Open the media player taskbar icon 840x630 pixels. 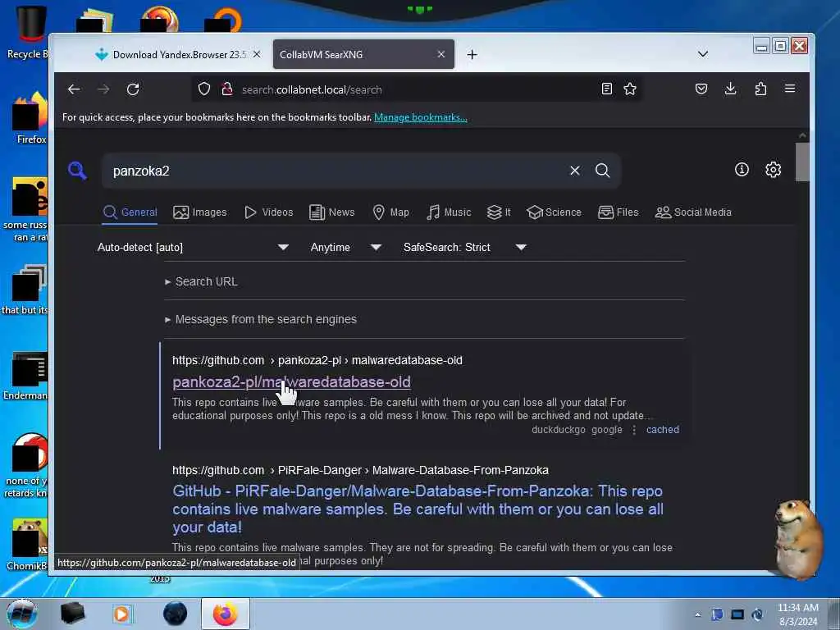pos(122,614)
